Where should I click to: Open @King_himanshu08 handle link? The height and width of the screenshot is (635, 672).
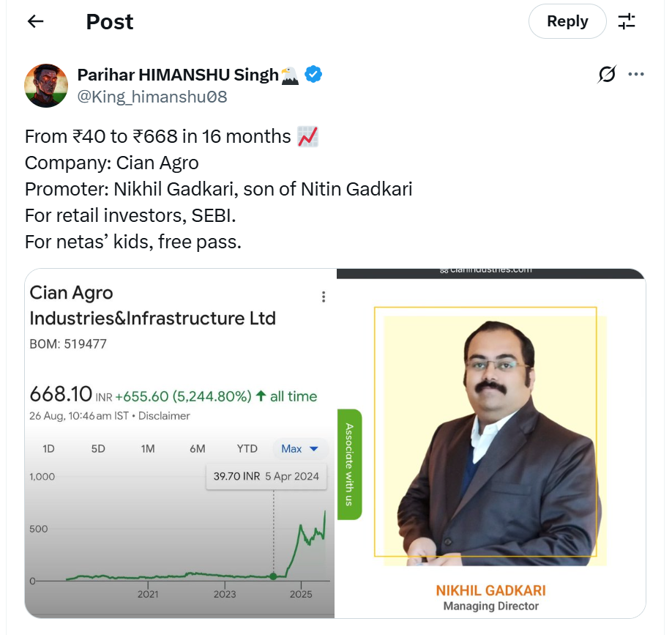152,97
